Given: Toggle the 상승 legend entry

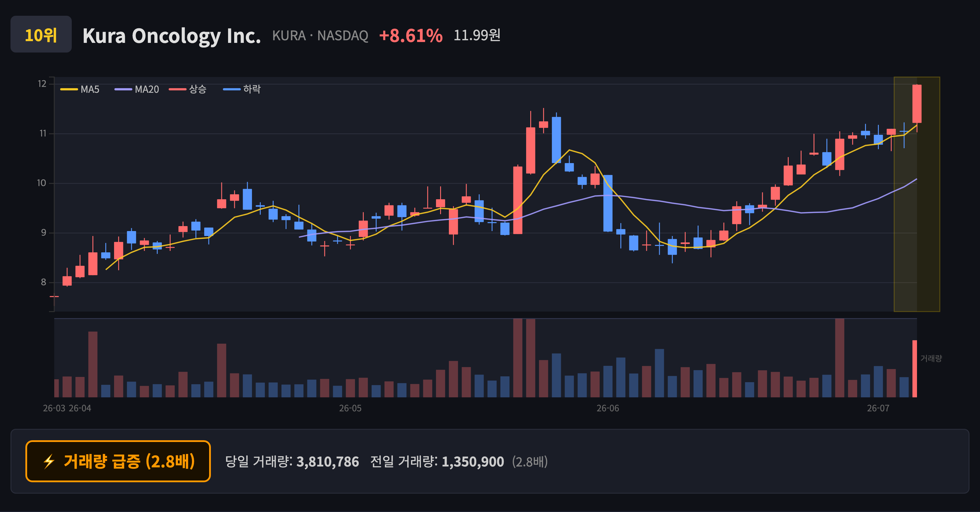Looking at the screenshot, I should [x=188, y=89].
